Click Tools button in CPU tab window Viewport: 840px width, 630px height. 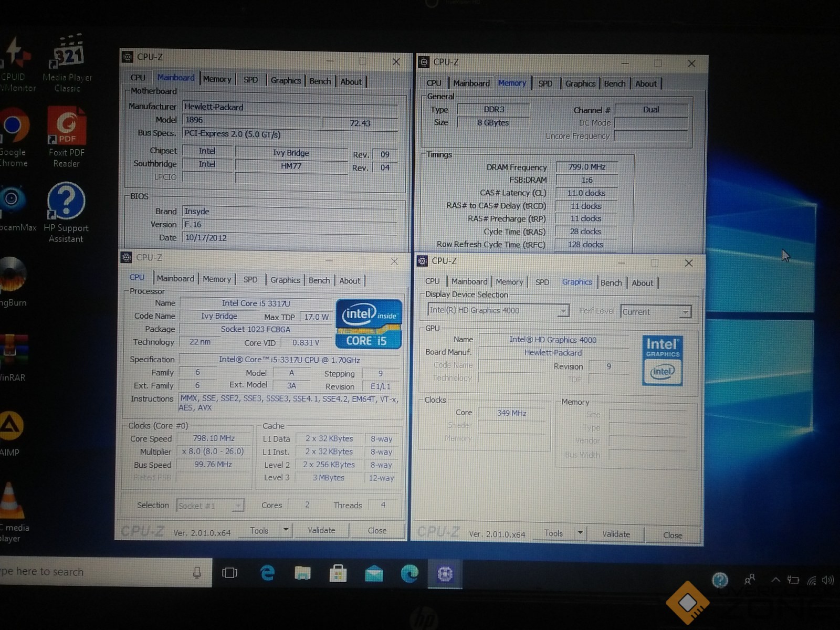(x=259, y=531)
